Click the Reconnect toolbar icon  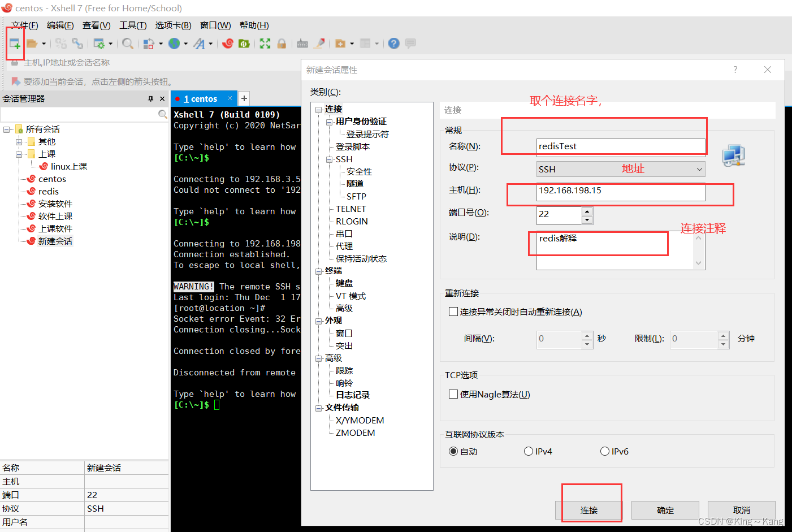[77, 44]
